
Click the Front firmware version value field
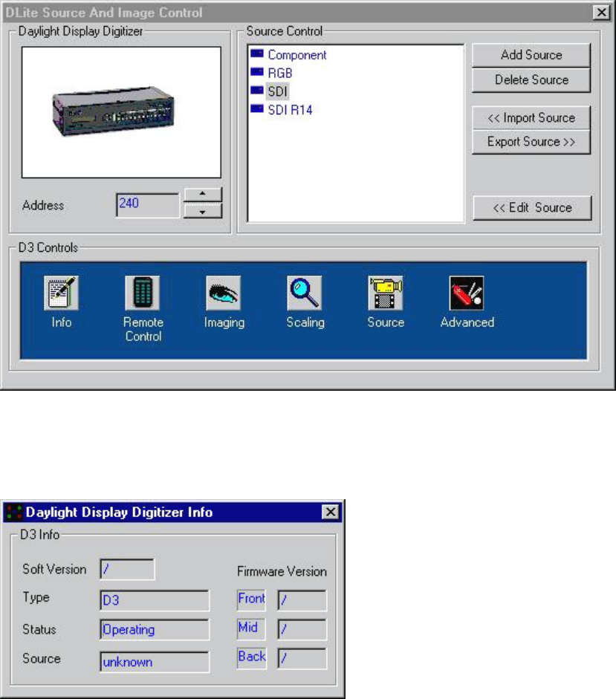tap(302, 600)
